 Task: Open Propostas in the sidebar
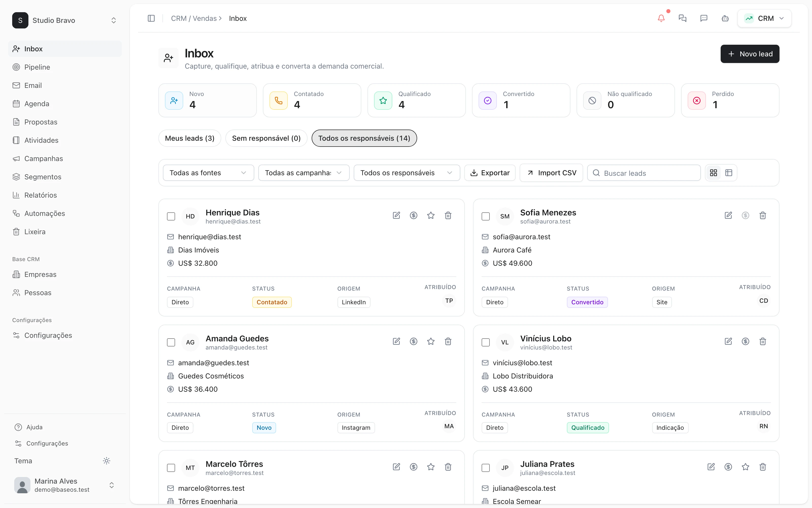coord(65,122)
